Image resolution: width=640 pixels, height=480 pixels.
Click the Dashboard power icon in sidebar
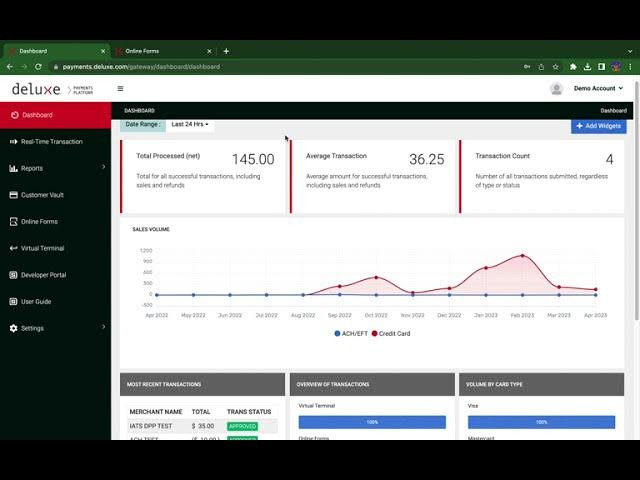coord(15,115)
